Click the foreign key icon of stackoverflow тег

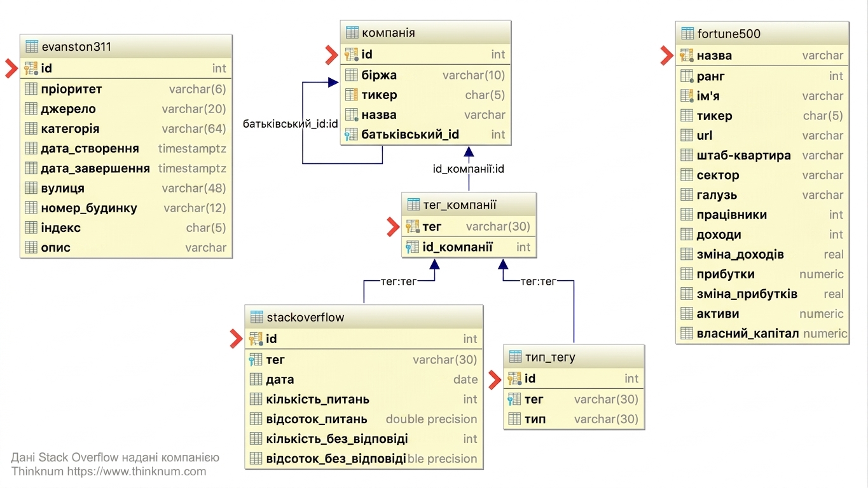[256, 360]
